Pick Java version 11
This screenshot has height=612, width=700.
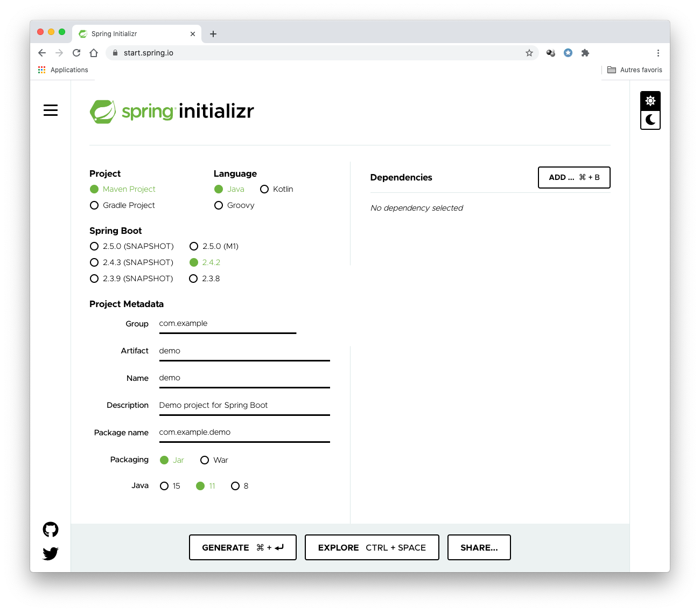click(x=206, y=486)
